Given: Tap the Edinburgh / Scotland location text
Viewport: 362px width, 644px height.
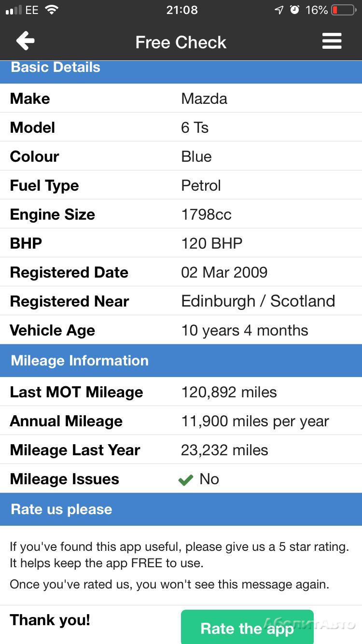Looking at the screenshot, I should tap(258, 301).
